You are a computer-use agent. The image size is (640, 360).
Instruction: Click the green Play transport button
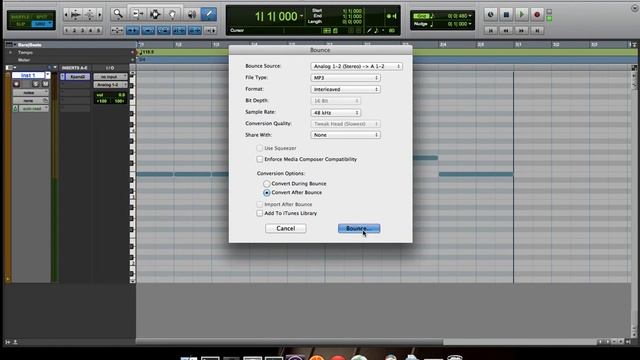[522, 15]
